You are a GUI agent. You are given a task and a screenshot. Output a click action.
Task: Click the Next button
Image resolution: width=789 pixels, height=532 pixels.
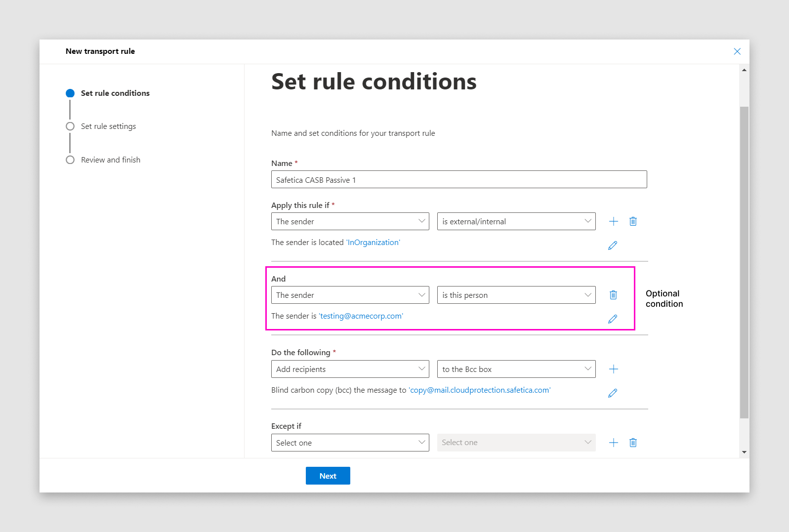[x=328, y=476]
